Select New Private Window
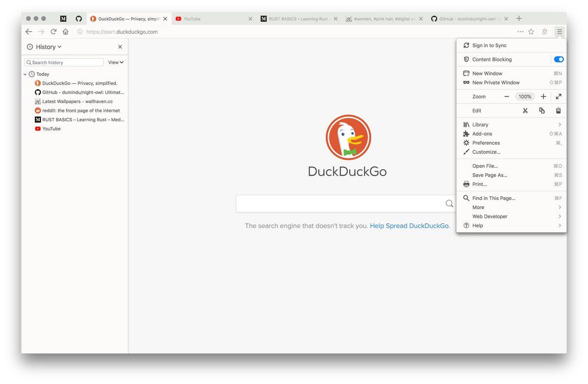The width and height of the screenshot is (588, 384). [511, 82]
